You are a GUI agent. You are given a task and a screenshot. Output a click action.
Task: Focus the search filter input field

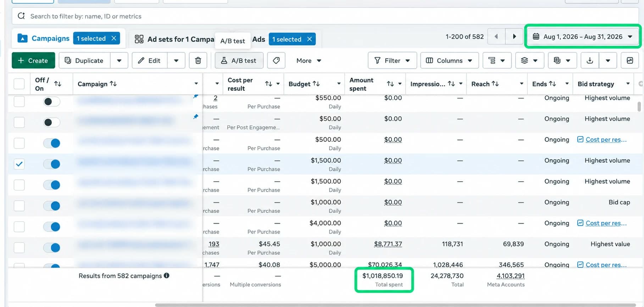[325, 16]
